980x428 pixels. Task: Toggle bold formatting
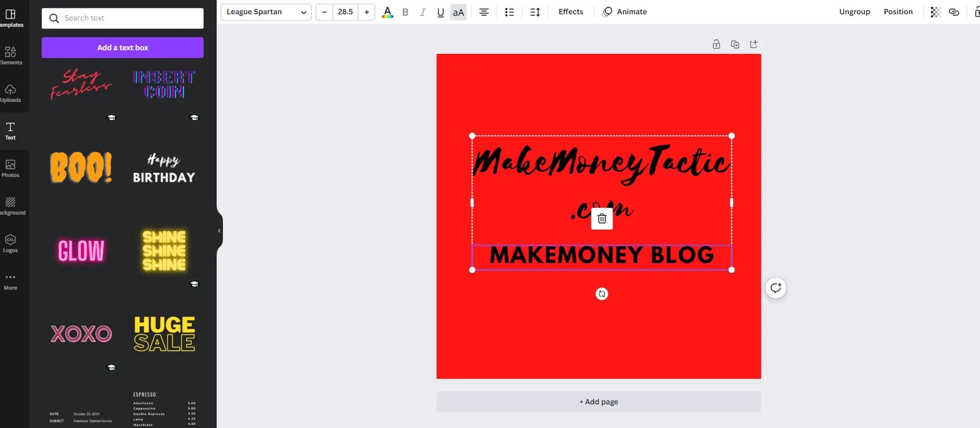coord(405,12)
